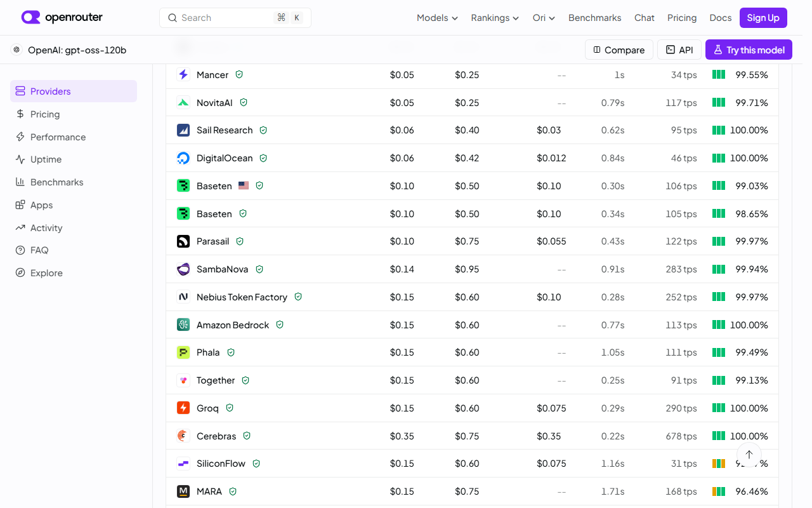Show the Activity sidebar section
Image resolution: width=812 pixels, height=508 pixels.
tap(74, 227)
